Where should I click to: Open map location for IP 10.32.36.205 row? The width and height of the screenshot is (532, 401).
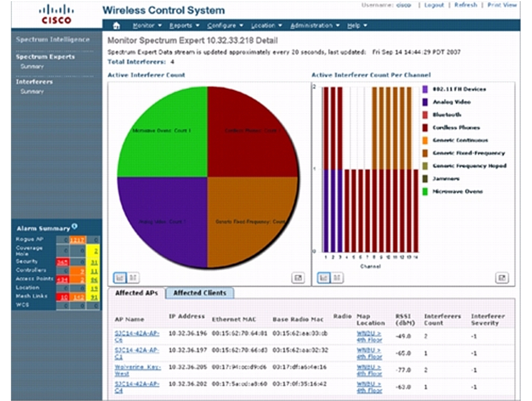[369, 370]
